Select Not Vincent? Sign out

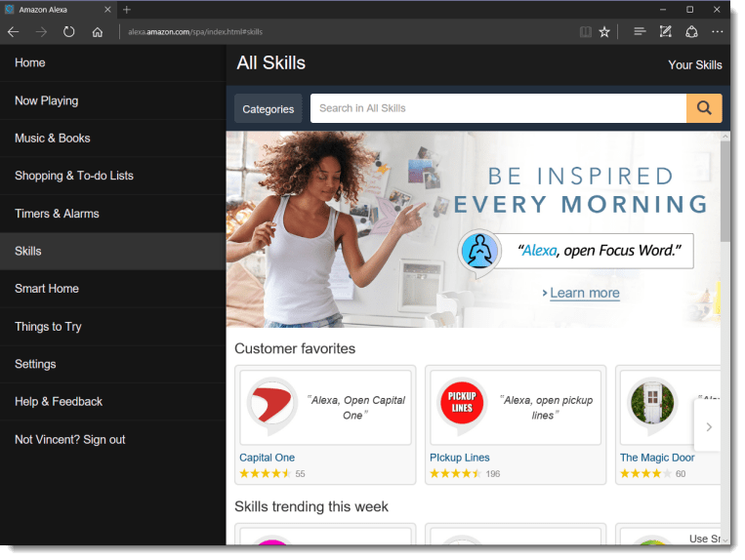point(70,440)
